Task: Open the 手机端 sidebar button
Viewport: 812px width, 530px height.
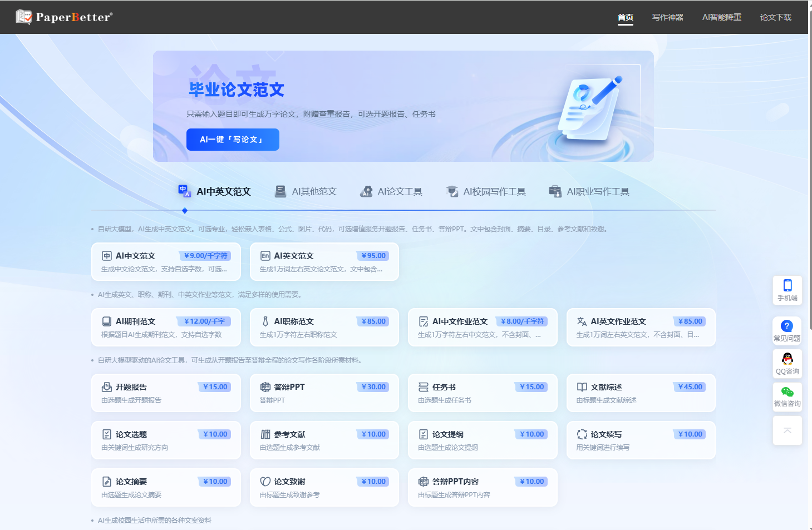Action: (788, 290)
